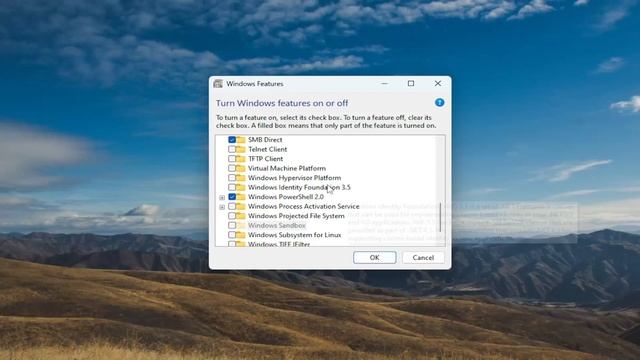
Task: Tick the TFTP Client checkbox
Action: click(232, 158)
